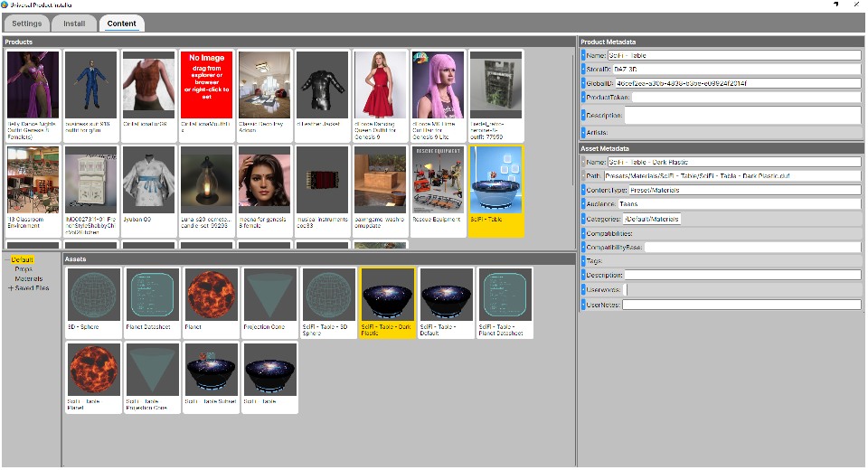The width and height of the screenshot is (868, 470).
Task: Open the red dancing queen dress product
Action: tap(381, 84)
